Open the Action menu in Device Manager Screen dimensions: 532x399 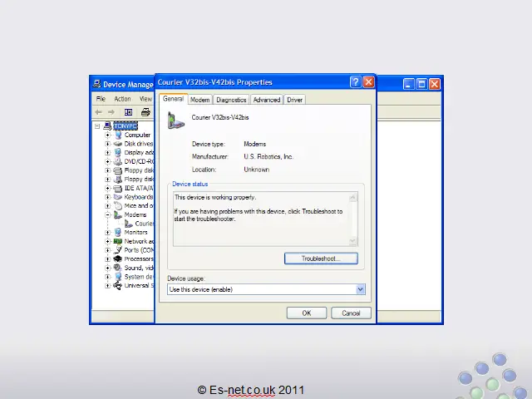point(122,99)
